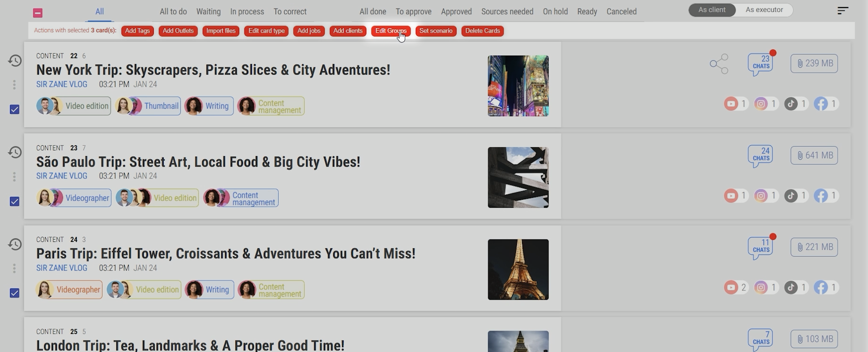Click history icon beside São Paulo Trip card

click(x=15, y=152)
